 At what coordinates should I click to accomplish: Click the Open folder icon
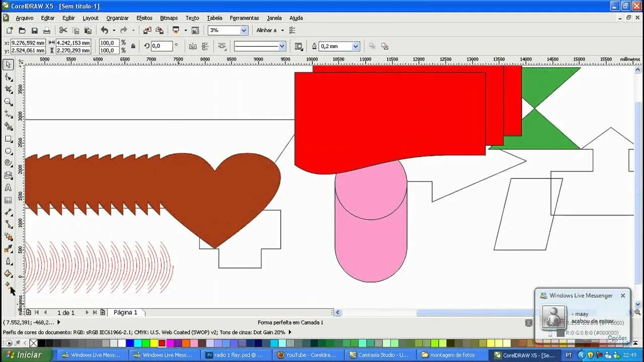point(22,31)
